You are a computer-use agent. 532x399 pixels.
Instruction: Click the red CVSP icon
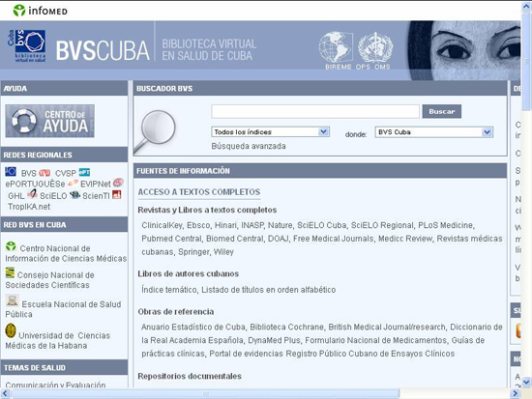click(x=44, y=173)
